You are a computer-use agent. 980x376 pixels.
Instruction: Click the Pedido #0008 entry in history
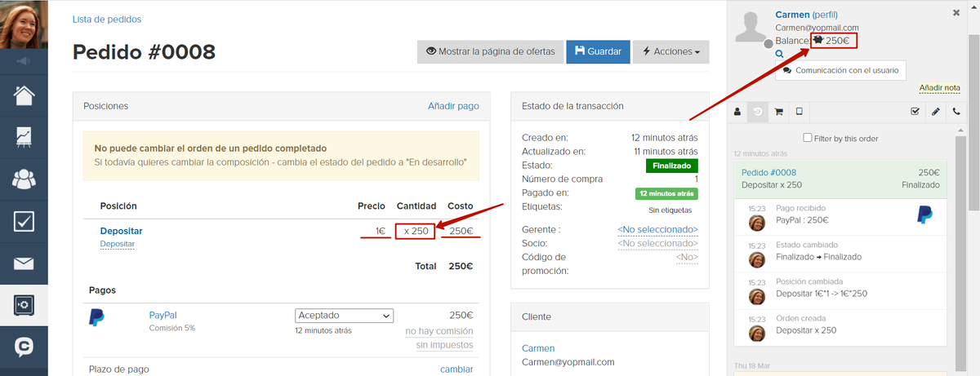point(841,179)
